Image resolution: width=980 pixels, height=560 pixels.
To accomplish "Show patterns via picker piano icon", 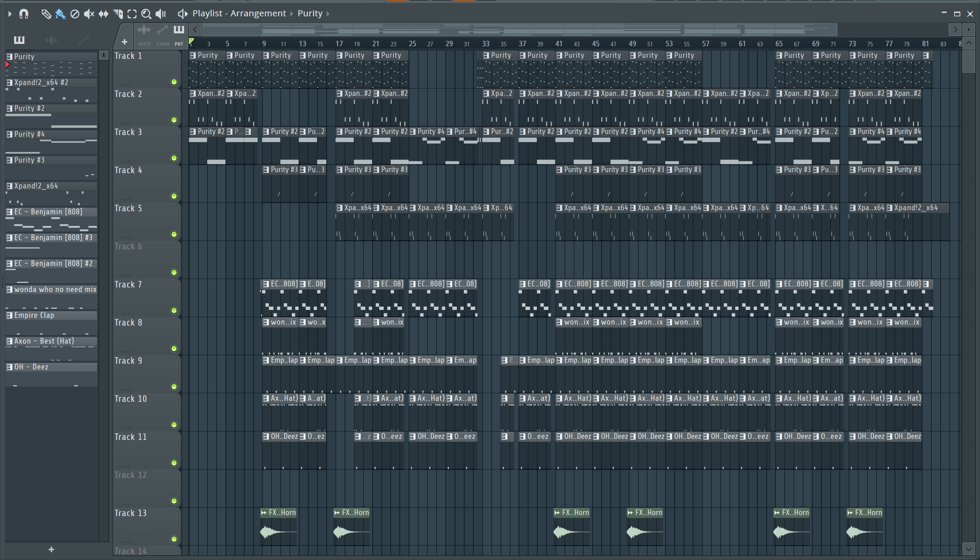I will (19, 39).
